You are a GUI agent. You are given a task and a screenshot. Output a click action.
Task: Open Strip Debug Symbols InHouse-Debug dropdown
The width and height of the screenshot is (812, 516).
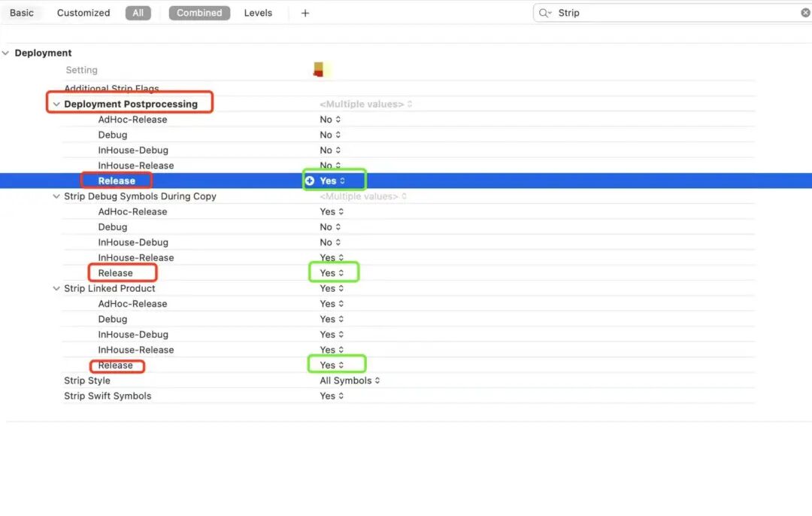tap(330, 242)
